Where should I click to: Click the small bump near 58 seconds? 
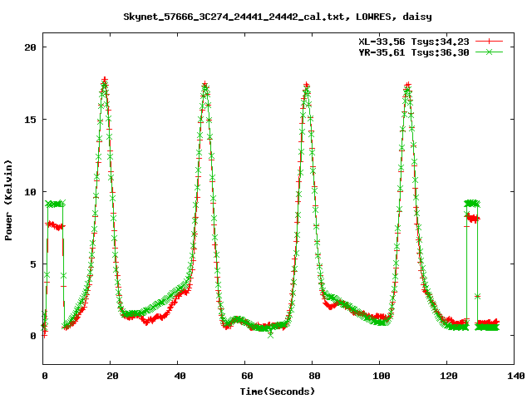tap(239, 319)
